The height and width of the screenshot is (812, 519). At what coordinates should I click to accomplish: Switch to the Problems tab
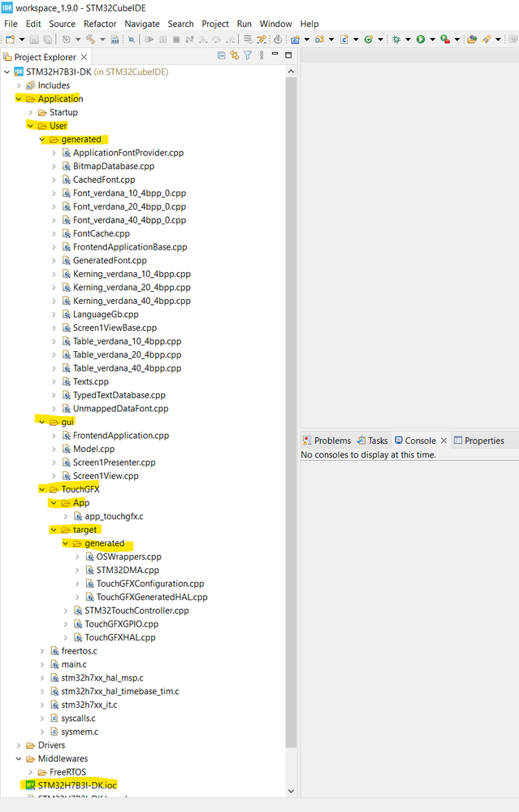click(327, 441)
